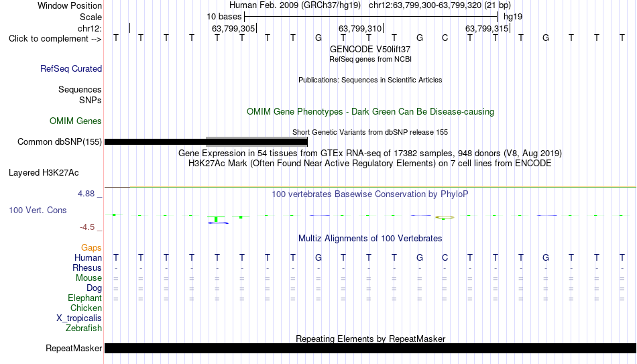Click the Elephant alignment row label
The width and height of the screenshot is (637, 364).
point(85,298)
